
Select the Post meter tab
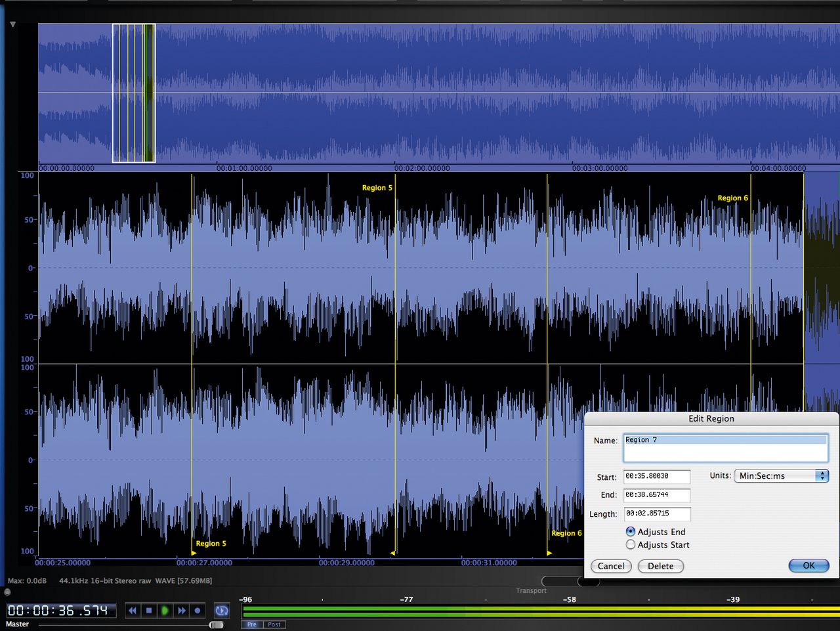click(x=274, y=624)
